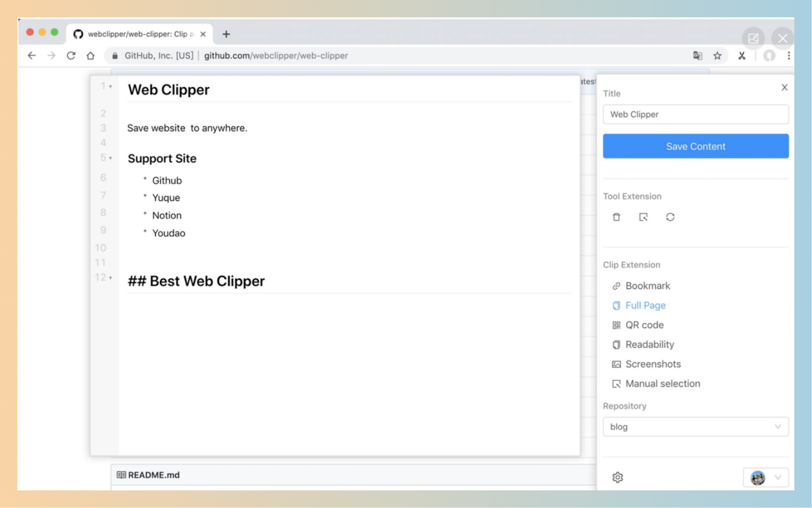This screenshot has height=508, width=812.
Task: Reload the current page
Action: [71, 55]
